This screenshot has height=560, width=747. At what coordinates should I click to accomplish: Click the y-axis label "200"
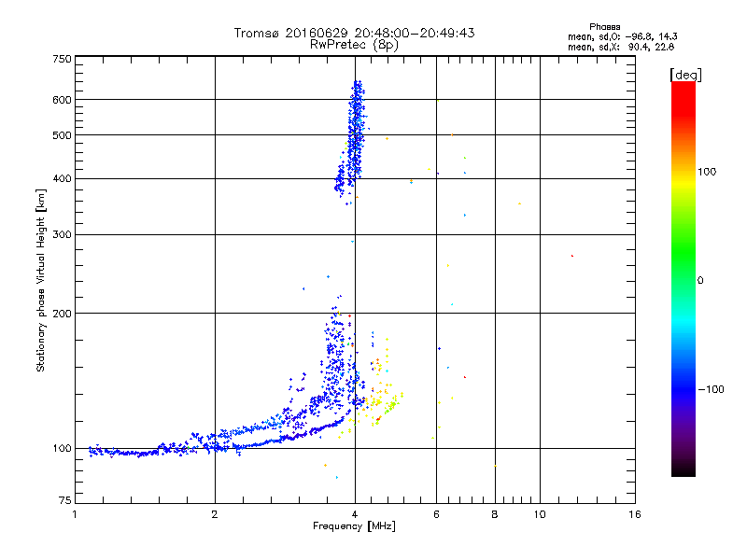pyautogui.click(x=62, y=314)
